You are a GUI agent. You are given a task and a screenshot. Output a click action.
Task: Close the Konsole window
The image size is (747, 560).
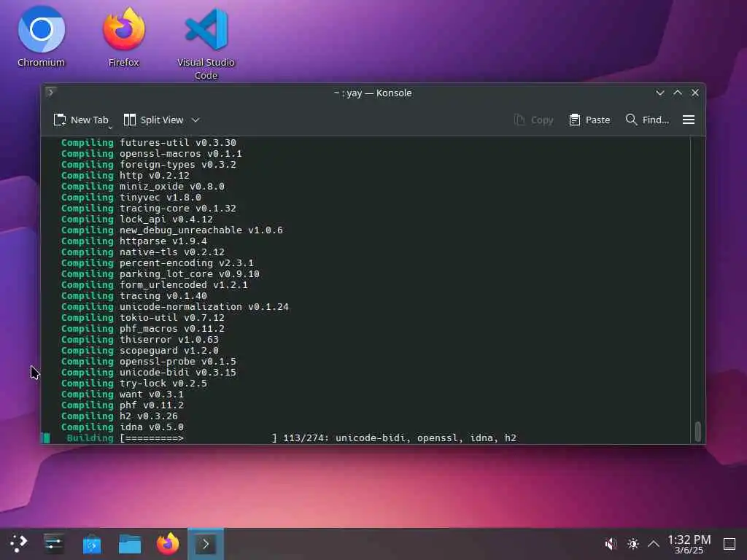point(695,93)
